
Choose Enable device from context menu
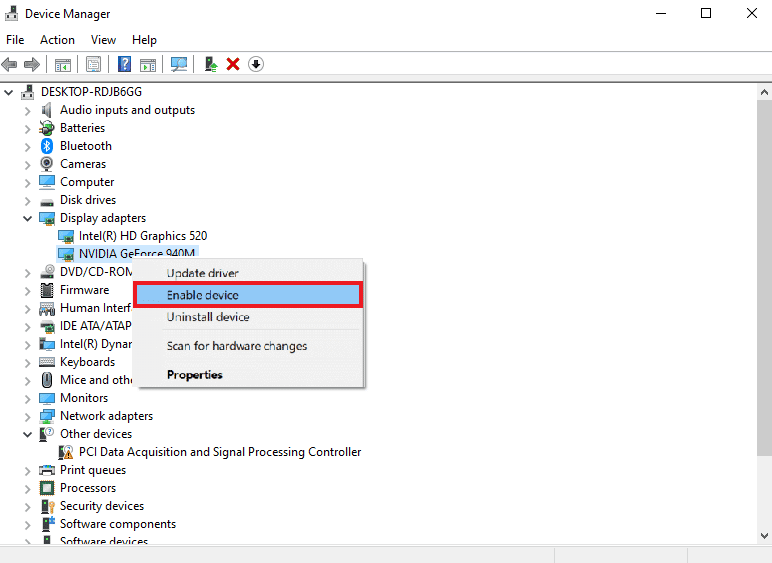coord(249,295)
